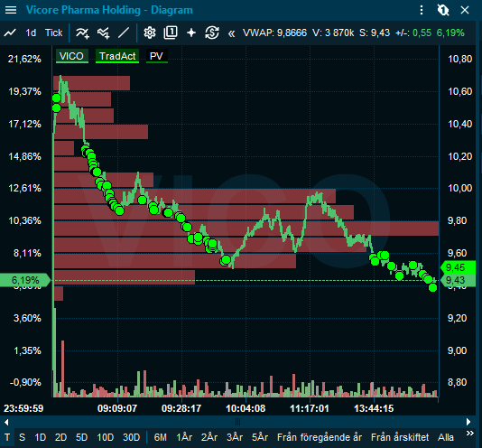Select the 5År time range

260,437
